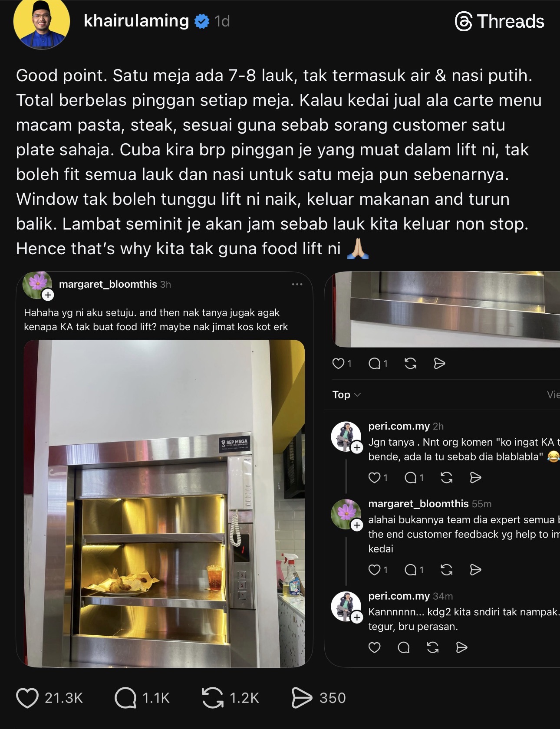The width and height of the screenshot is (560, 729).
Task: Follow peri.com.my via plus badge on 2h reply
Action: point(357,447)
